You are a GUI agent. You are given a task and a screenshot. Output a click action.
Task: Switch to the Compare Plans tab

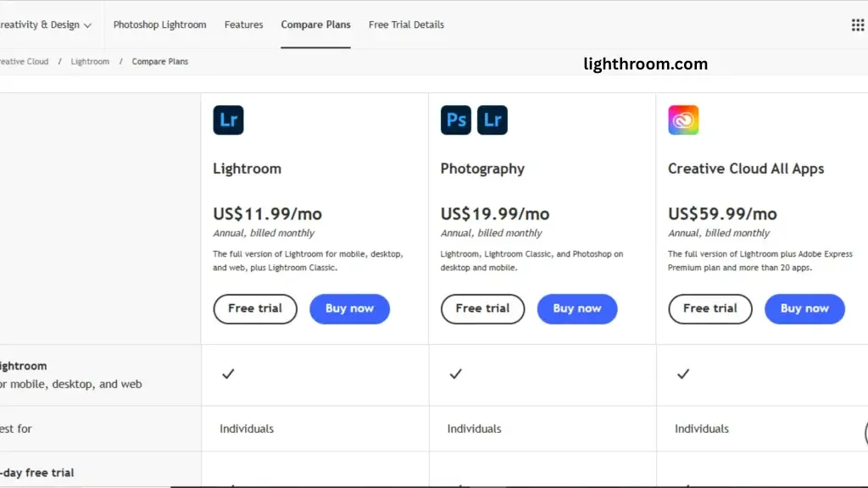pos(315,25)
